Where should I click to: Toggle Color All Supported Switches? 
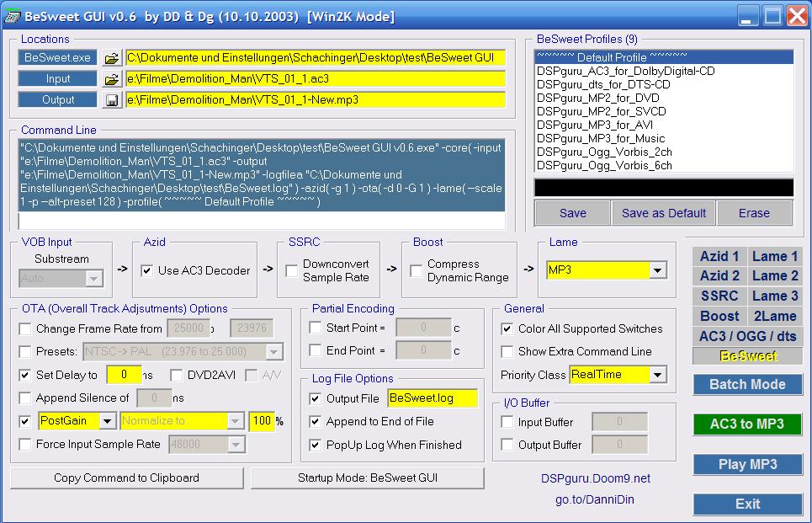507,328
